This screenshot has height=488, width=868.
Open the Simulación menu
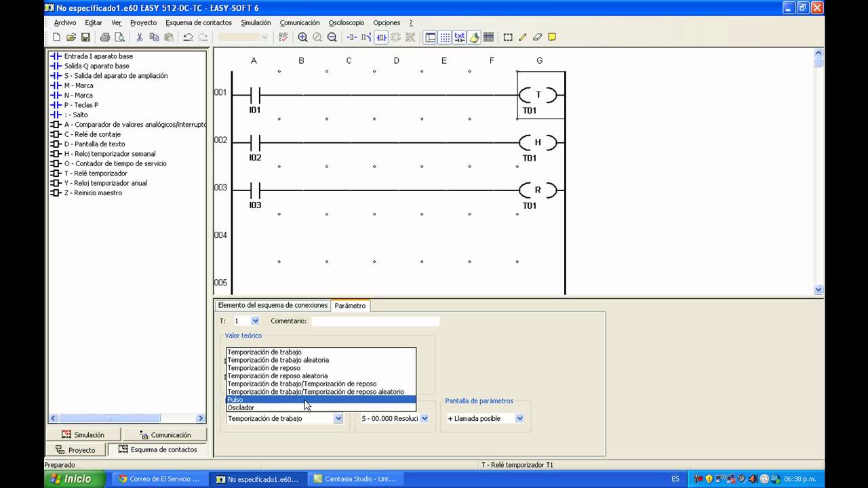(256, 22)
